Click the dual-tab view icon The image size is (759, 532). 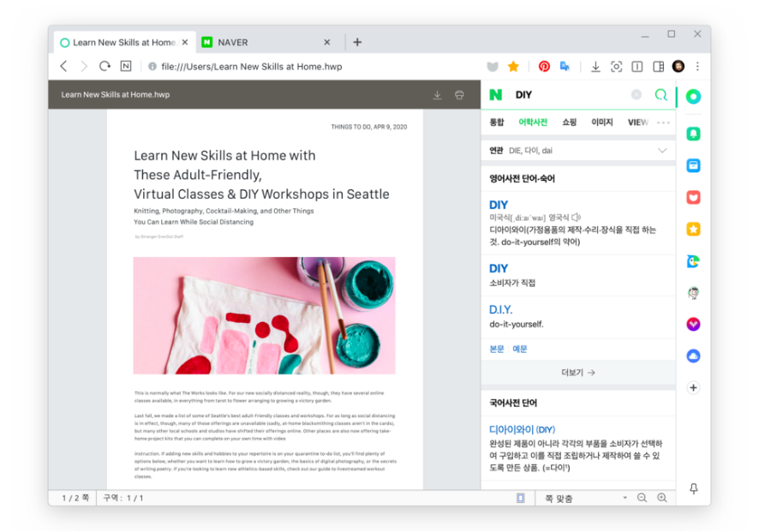click(637, 66)
